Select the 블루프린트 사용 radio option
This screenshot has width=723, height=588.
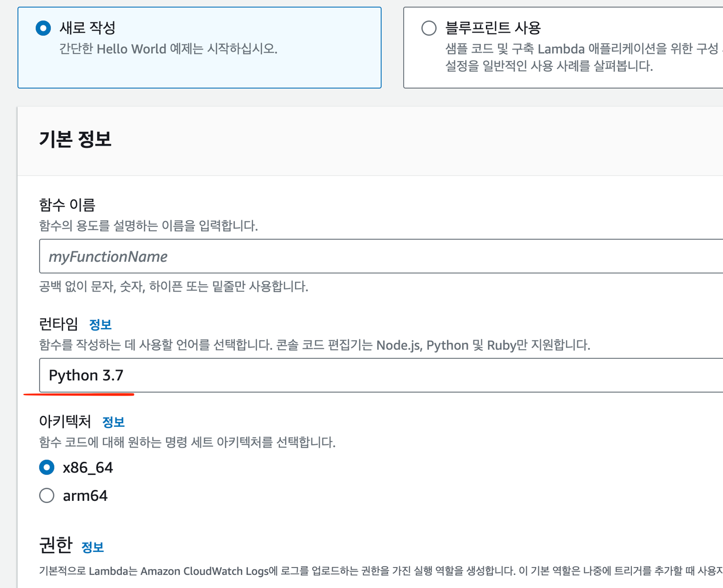(x=429, y=28)
